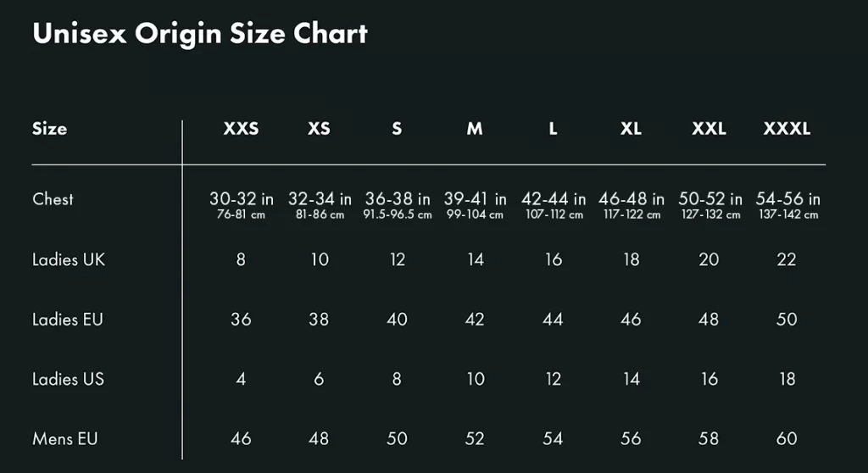
Task: Click the Size header label
Action: tap(49, 130)
